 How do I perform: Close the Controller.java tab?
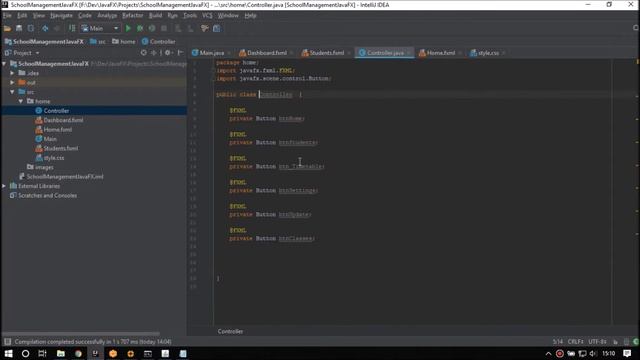(x=409, y=53)
